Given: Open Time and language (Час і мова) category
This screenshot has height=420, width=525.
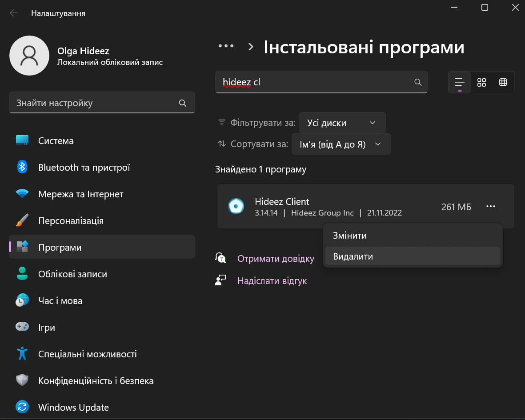Looking at the screenshot, I should point(102,300).
